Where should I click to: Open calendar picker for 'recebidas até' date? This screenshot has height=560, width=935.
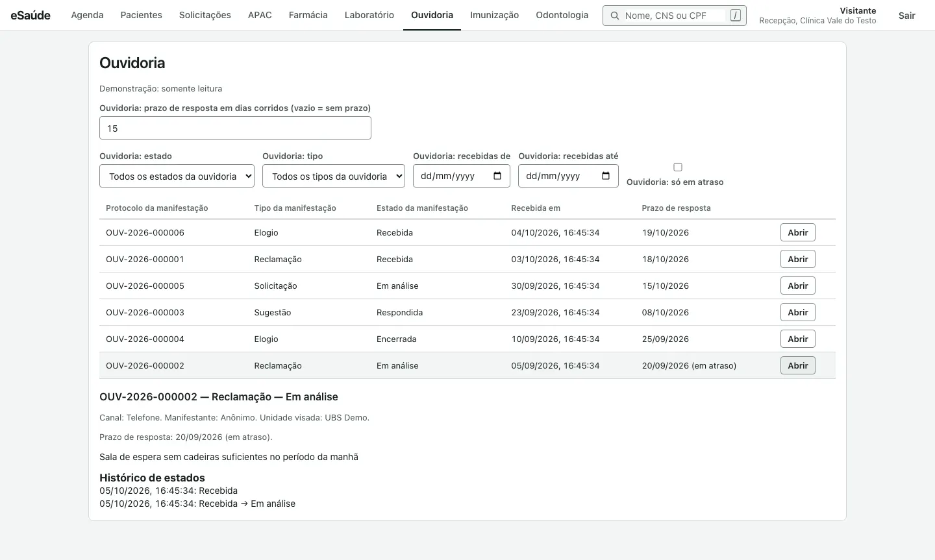(x=606, y=176)
